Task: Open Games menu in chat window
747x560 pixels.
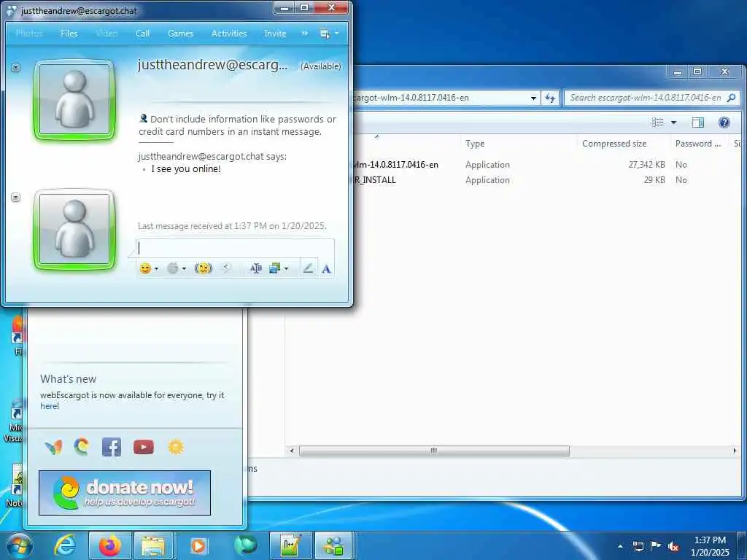Action: [x=181, y=34]
